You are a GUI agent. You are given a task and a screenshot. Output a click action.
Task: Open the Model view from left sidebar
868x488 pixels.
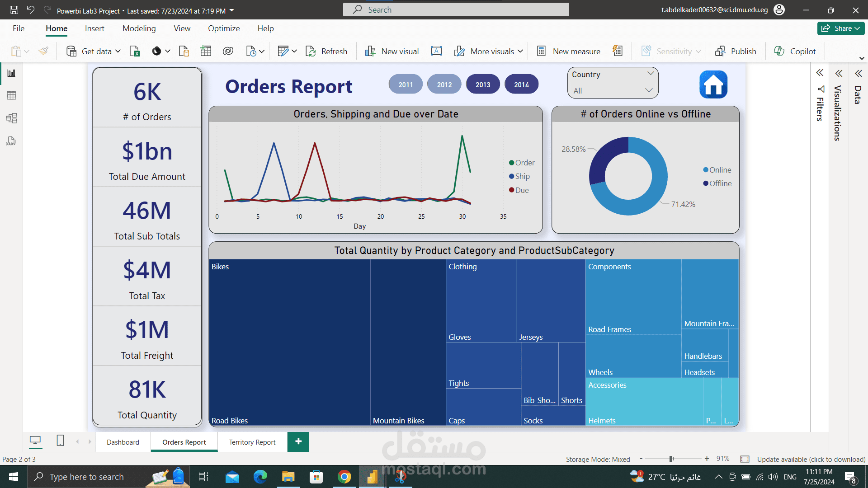pos(12,118)
